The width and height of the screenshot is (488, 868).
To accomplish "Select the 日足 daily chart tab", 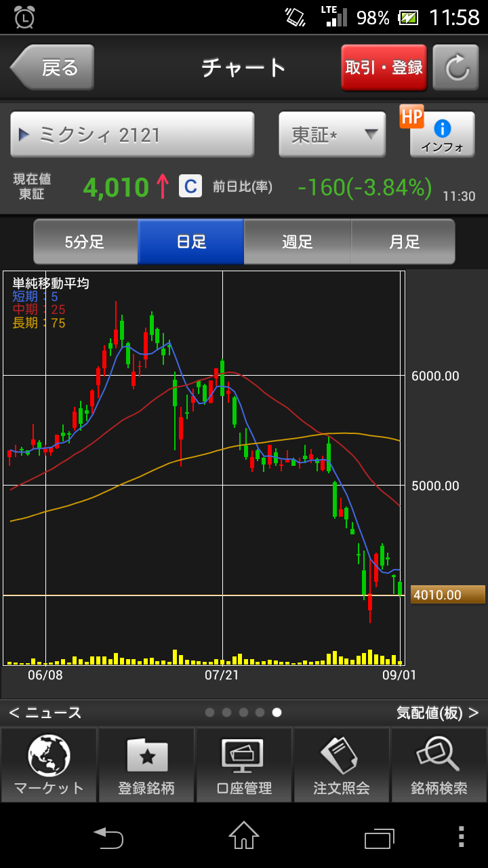I will 191,241.
